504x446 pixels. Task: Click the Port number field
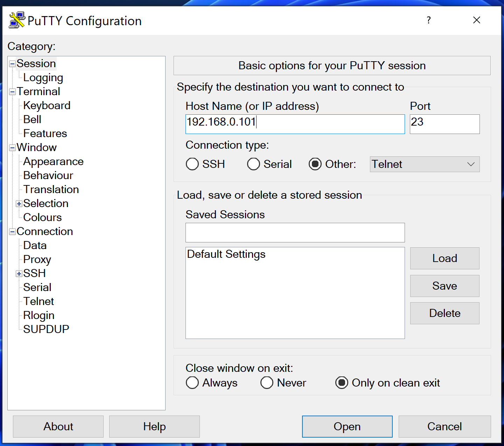coord(444,124)
